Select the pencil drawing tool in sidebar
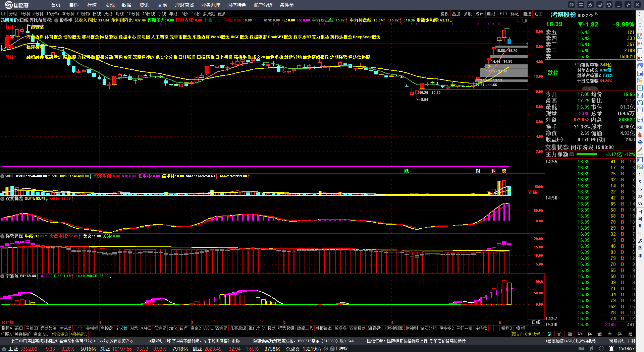The width and height of the screenshot is (644, 352). tap(640, 150)
